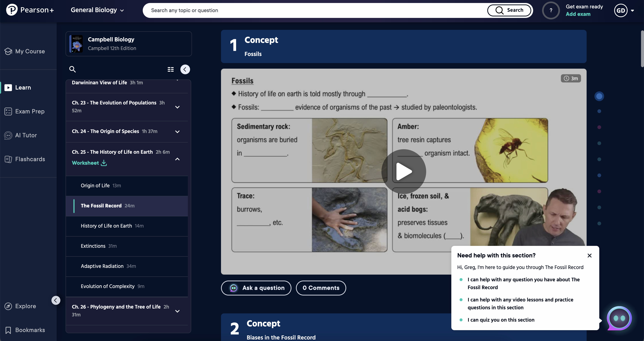The height and width of the screenshot is (341, 644).
Task: Jump to the first section progress dot
Action: click(x=599, y=96)
